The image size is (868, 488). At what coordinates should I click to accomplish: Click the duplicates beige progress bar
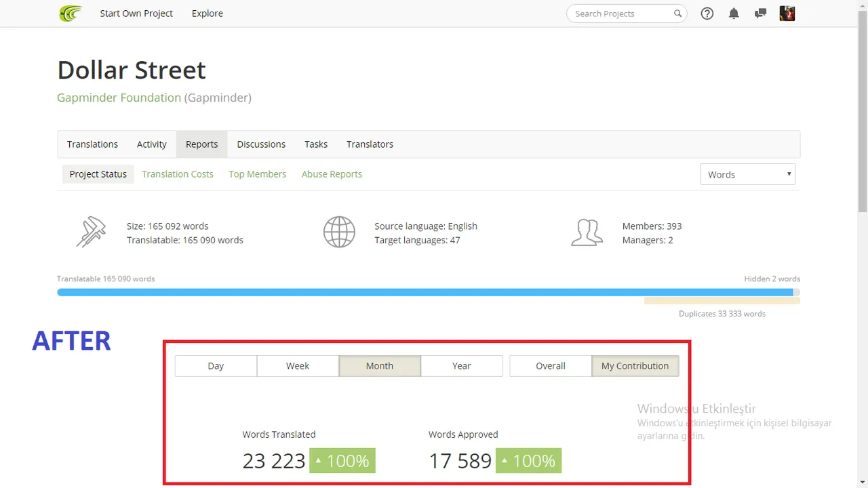722,300
